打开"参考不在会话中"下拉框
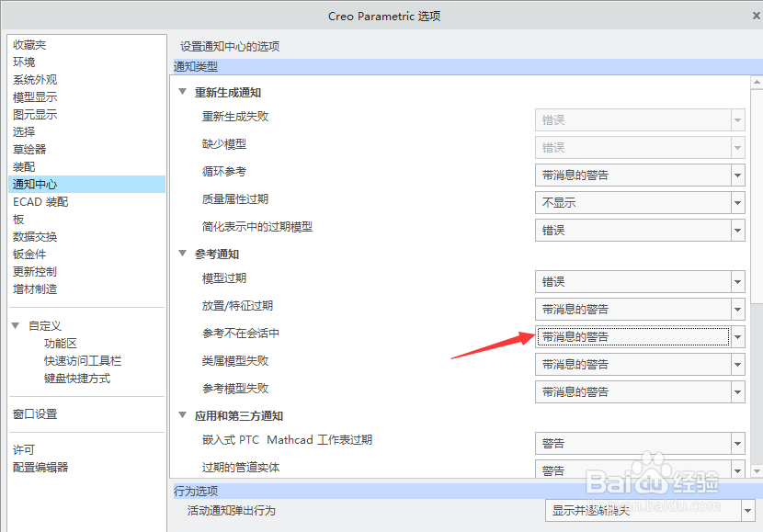 click(x=739, y=336)
